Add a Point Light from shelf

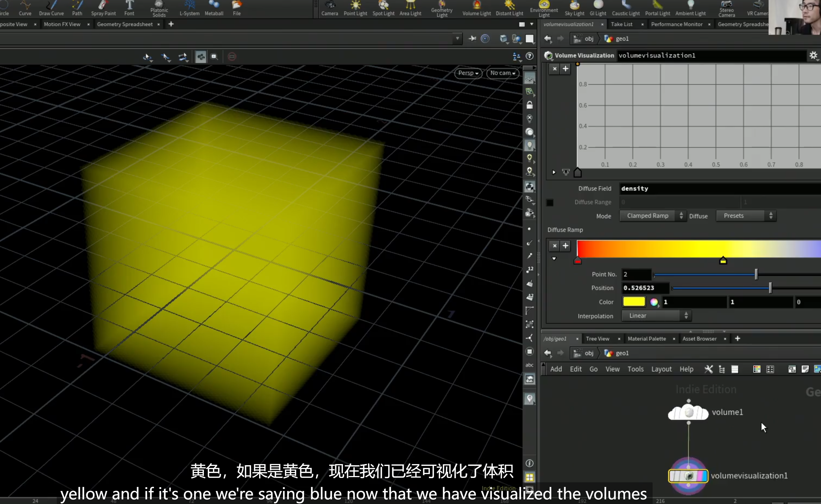point(355,8)
